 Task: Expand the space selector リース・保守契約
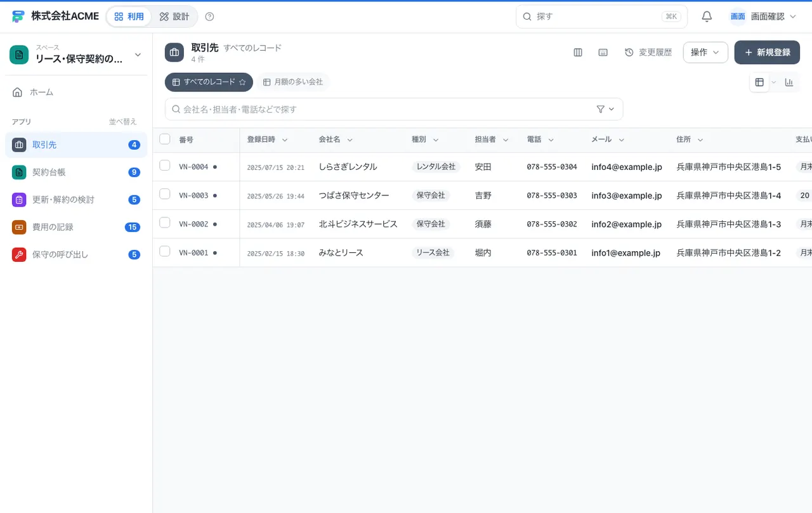76,55
